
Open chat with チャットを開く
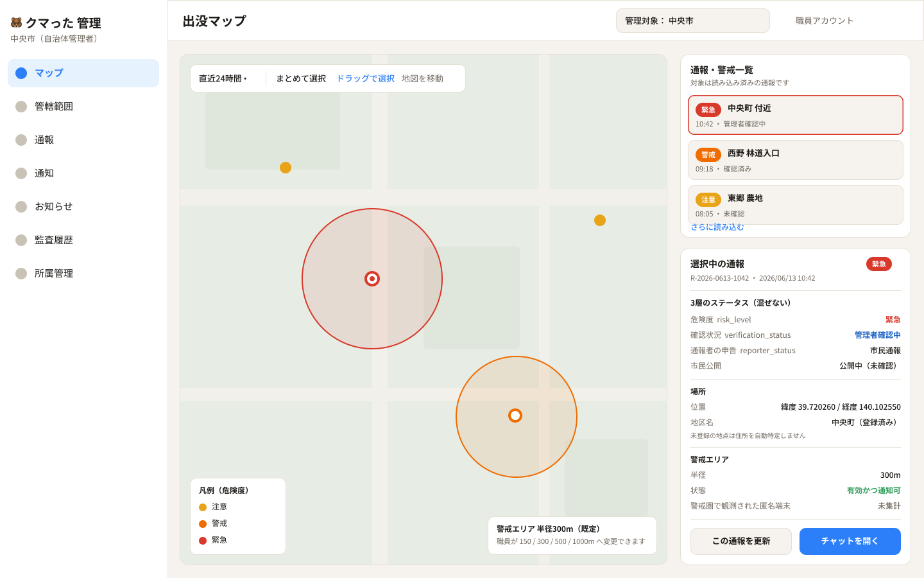[x=850, y=541]
